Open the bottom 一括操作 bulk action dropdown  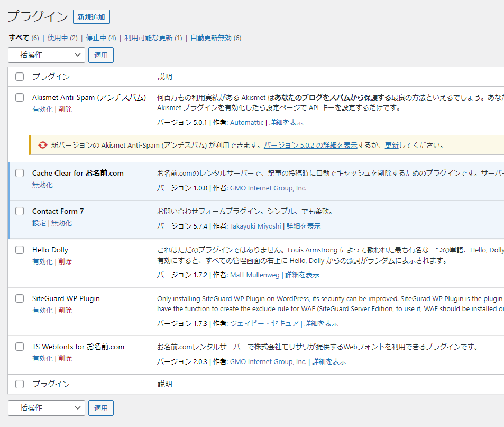pyautogui.click(x=47, y=408)
